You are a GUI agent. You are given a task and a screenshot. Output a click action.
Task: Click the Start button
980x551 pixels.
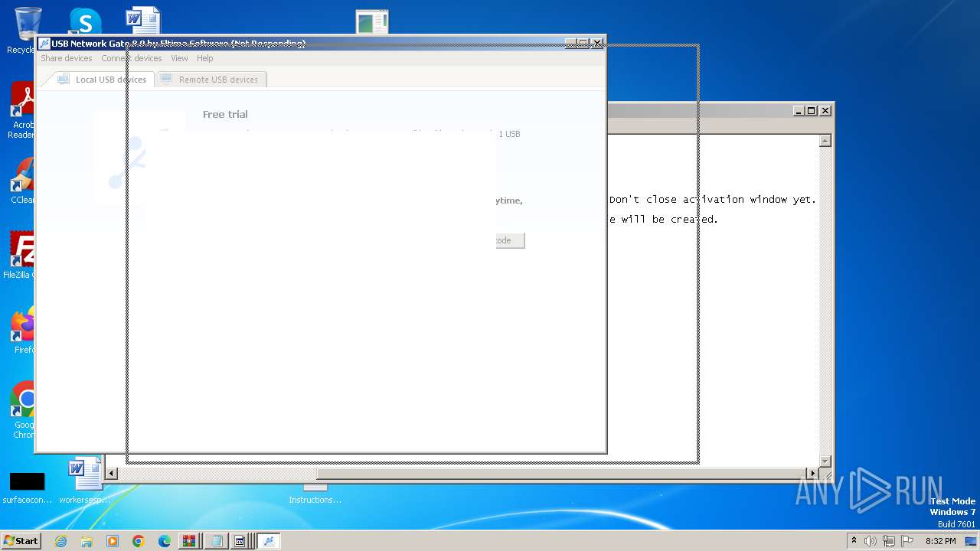[21, 541]
